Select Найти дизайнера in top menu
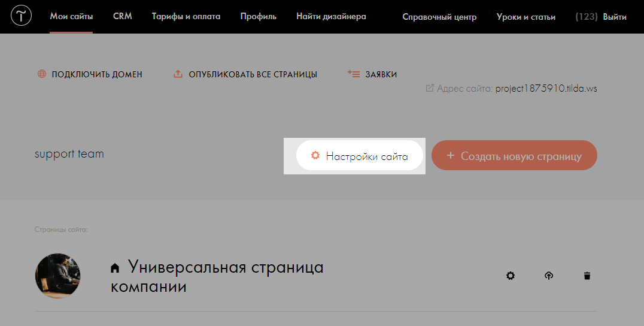This screenshot has width=644, height=326. [331, 16]
